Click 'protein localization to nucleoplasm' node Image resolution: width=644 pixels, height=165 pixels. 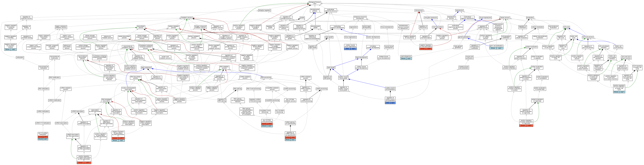pos(542,77)
